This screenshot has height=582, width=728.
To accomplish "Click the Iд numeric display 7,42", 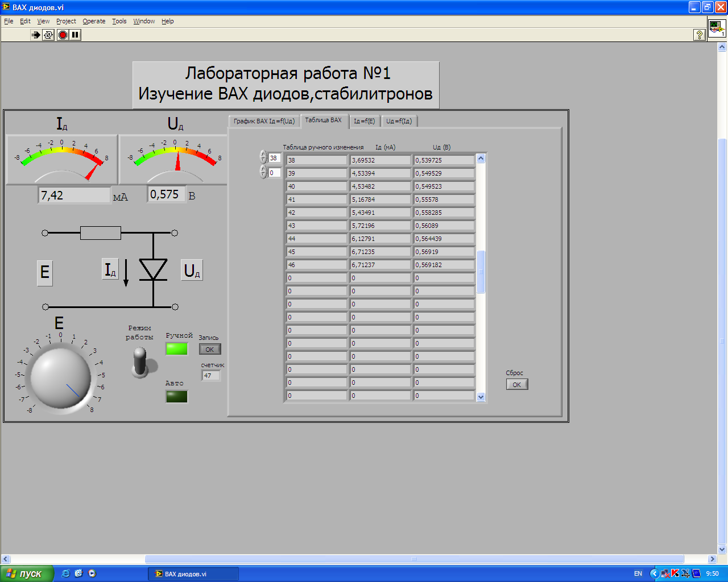I will pyautogui.click(x=74, y=196).
